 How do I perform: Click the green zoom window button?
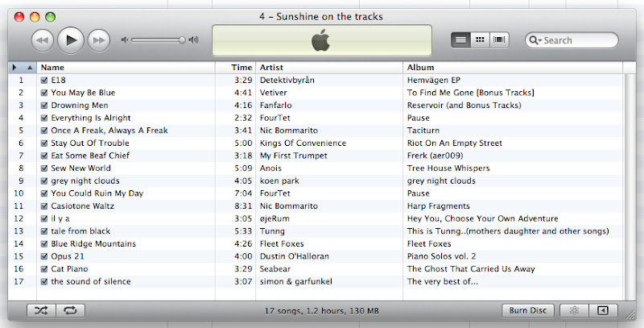(x=50, y=17)
